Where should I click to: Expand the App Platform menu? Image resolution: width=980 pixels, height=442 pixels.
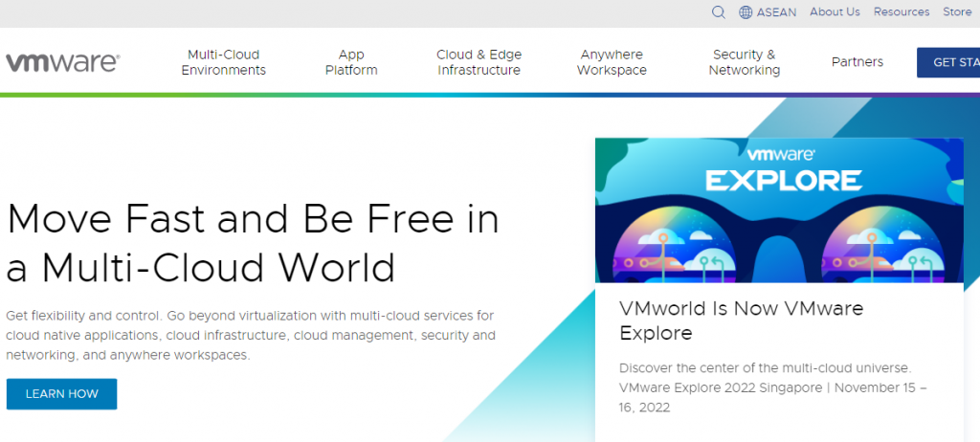point(351,62)
